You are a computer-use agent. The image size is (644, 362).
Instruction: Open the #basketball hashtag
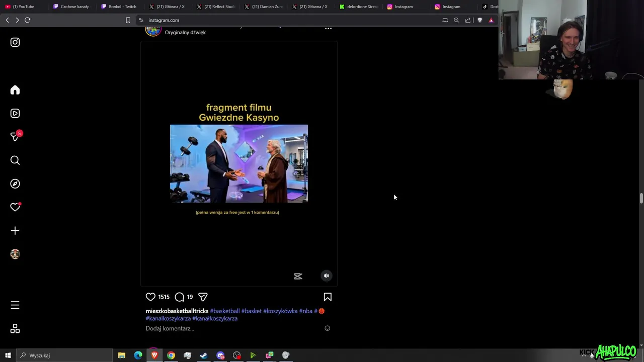(x=225, y=311)
